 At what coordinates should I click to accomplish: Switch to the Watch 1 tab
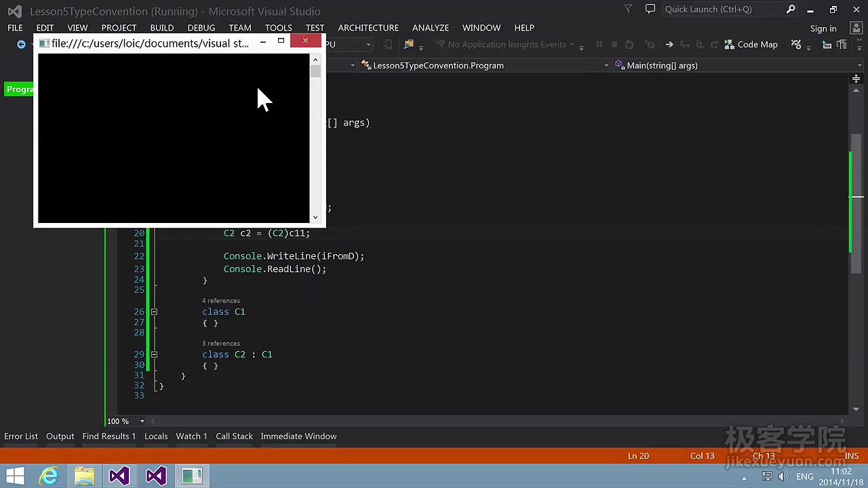[x=192, y=436]
